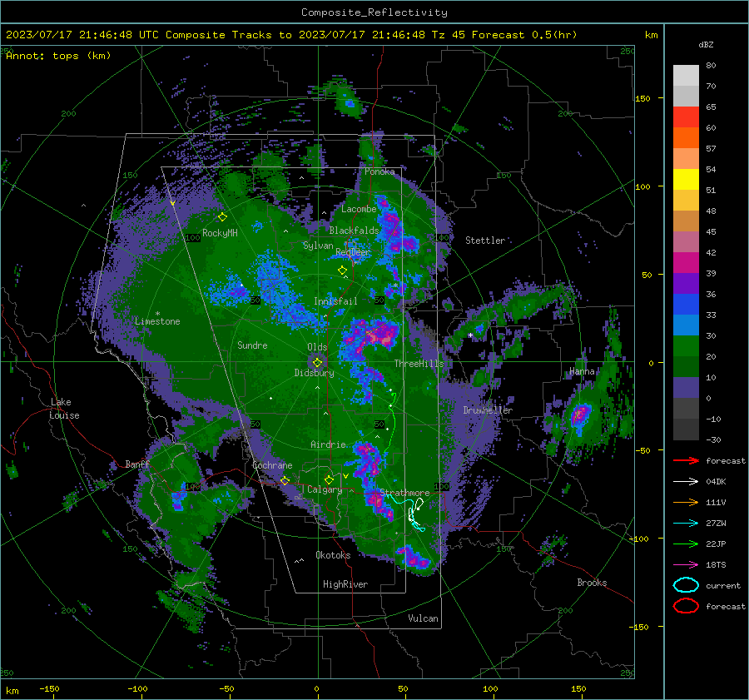Click the Vulcan city label
This screenshot has width=749, height=700.
pyautogui.click(x=423, y=618)
